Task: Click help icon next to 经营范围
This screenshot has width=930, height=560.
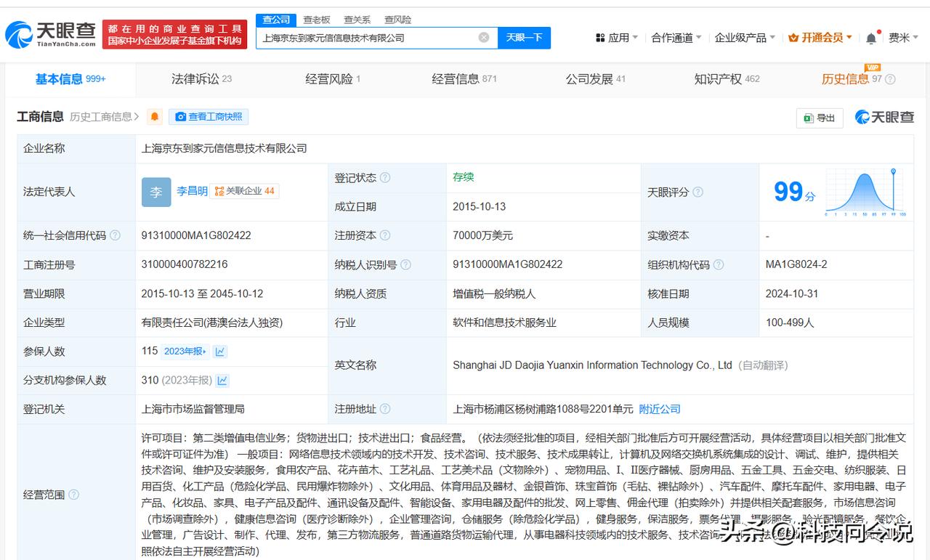Action: (73, 495)
